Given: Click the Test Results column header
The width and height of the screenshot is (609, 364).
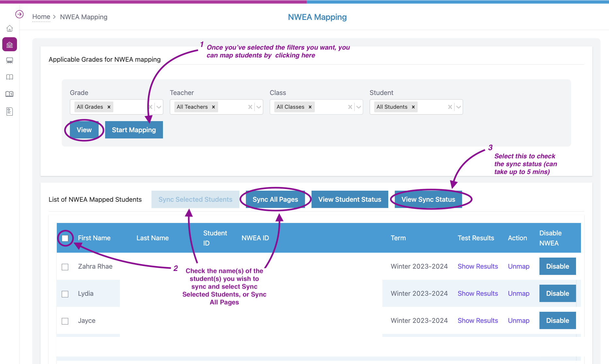Looking at the screenshot, I should (x=476, y=238).
